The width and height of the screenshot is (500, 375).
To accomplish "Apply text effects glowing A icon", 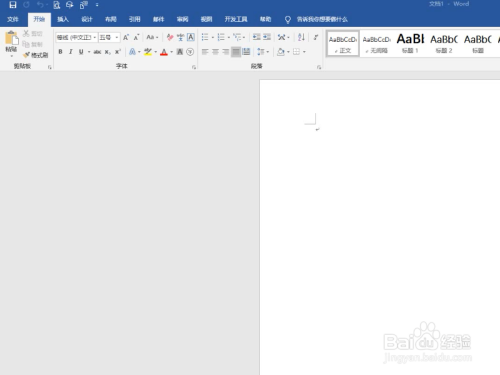I will (x=132, y=52).
